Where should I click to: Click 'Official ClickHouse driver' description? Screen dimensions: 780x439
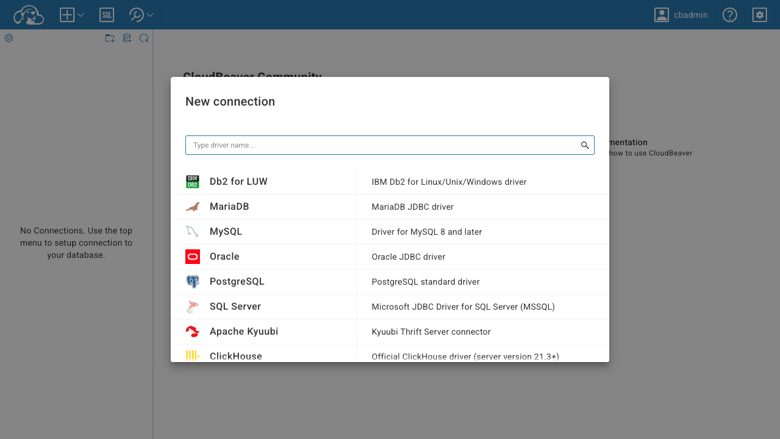(x=465, y=356)
